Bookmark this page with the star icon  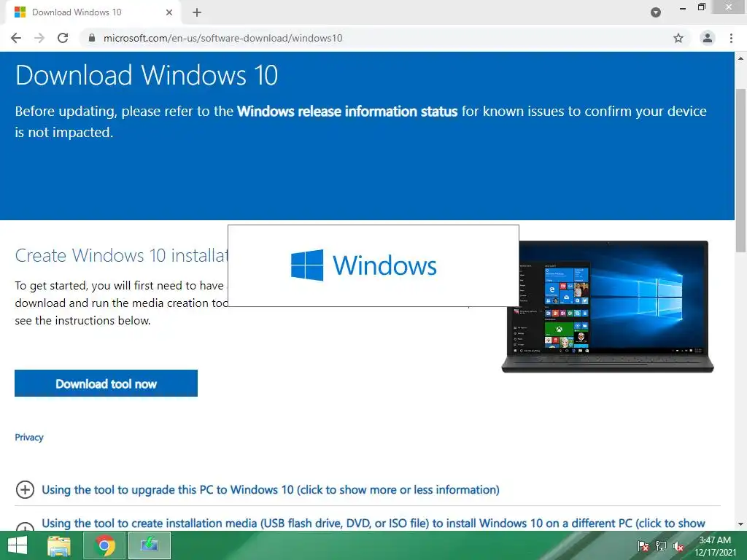tap(678, 38)
